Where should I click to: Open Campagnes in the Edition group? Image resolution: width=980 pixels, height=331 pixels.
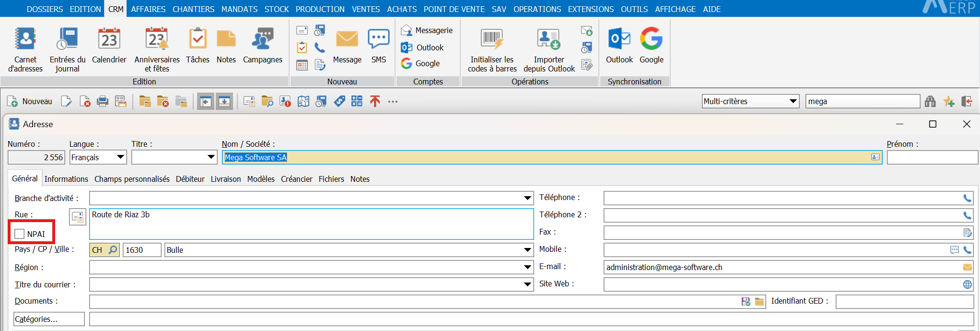point(263,46)
